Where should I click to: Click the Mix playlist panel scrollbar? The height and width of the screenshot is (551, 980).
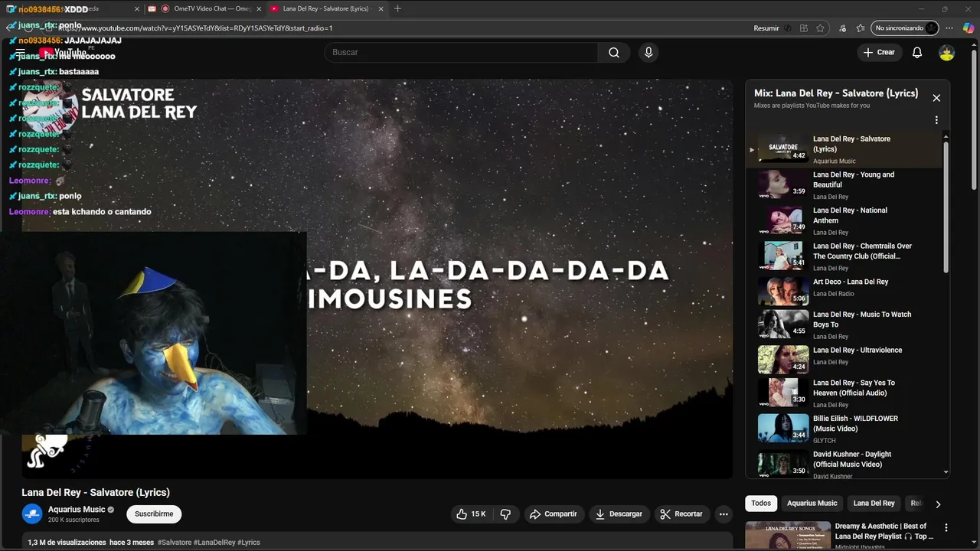pyautogui.click(x=946, y=207)
